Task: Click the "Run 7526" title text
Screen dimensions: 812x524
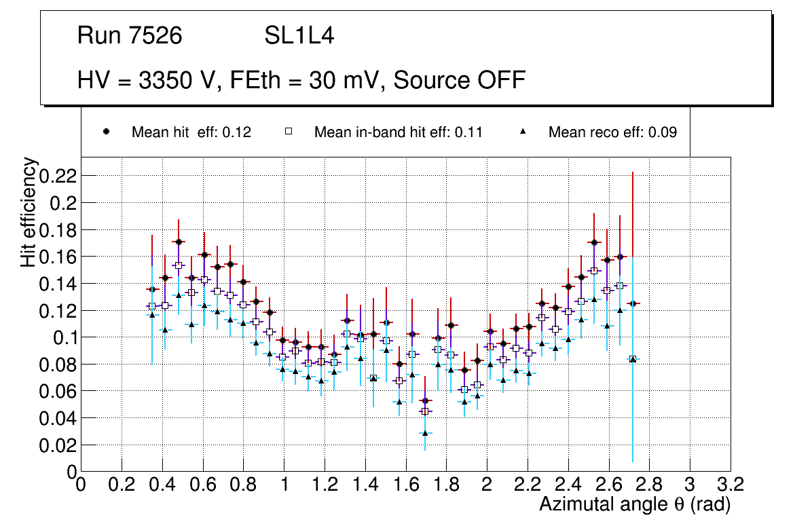Action: pyautogui.click(x=130, y=36)
